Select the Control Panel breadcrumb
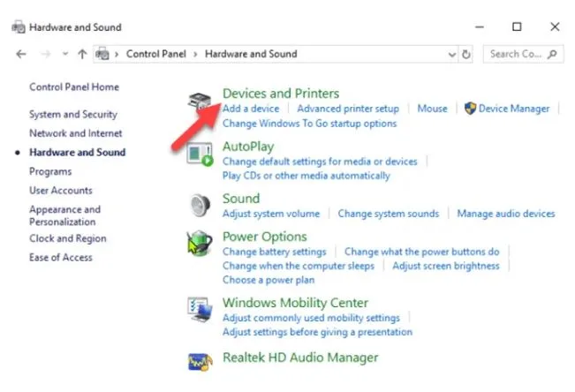575x392 pixels. point(156,54)
